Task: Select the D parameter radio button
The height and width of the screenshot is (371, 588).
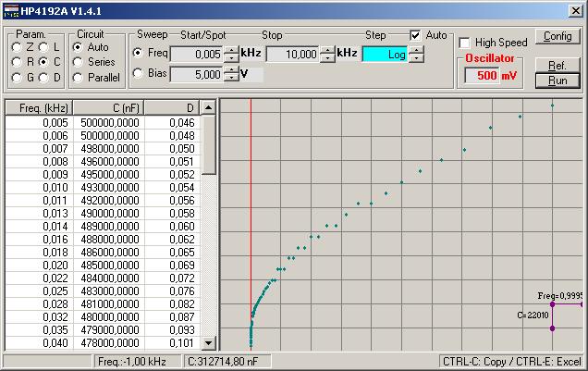Action: tap(43, 78)
